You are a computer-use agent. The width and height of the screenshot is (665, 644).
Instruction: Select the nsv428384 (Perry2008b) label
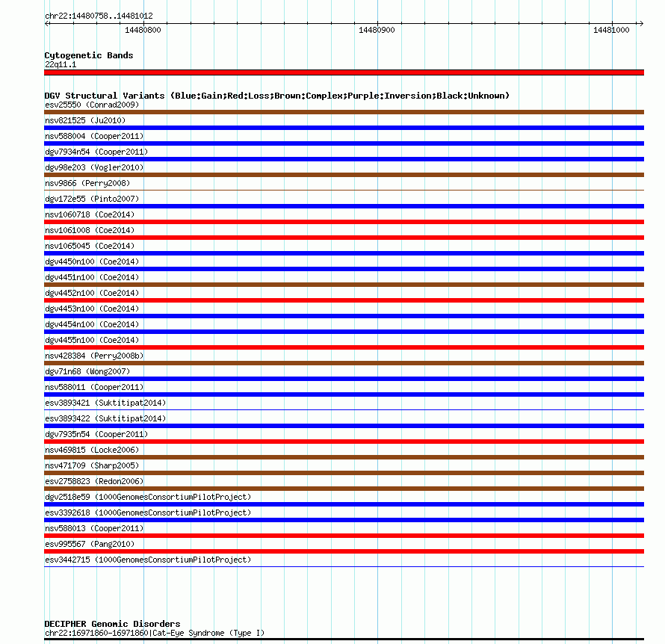pos(94,356)
